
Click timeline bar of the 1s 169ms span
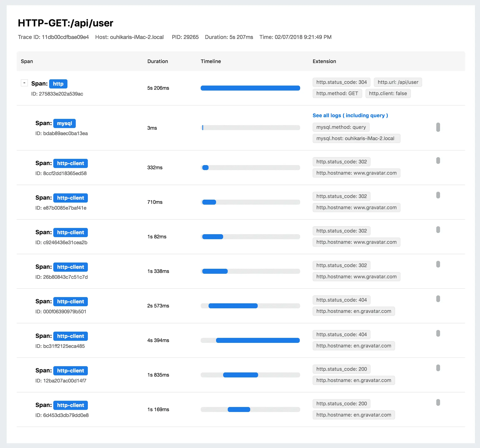(x=239, y=409)
